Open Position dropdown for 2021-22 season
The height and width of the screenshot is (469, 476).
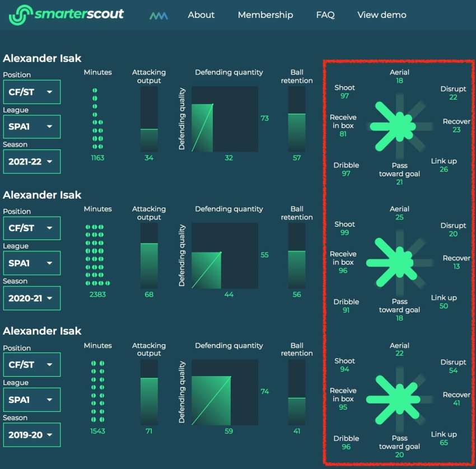[32, 92]
